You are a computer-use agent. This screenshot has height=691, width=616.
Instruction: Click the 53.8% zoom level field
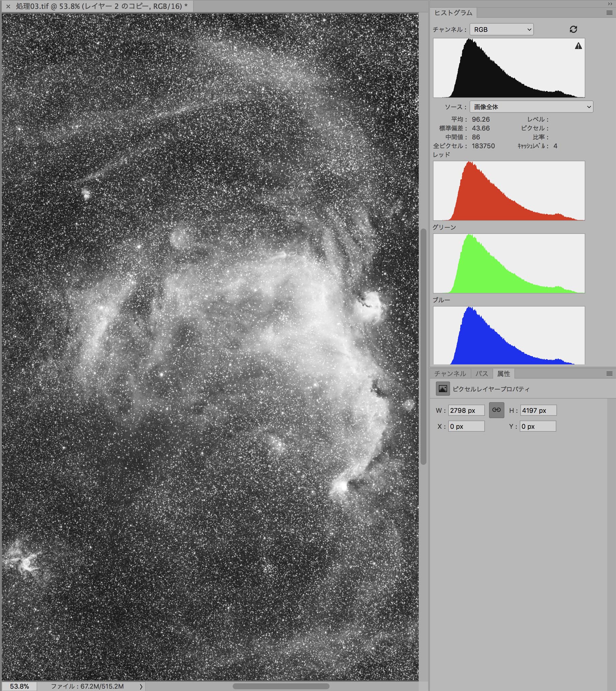[x=19, y=686]
